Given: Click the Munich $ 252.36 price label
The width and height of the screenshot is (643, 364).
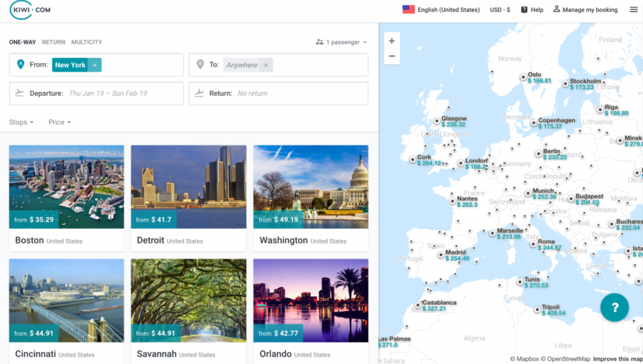Looking at the screenshot, I should (544, 197).
